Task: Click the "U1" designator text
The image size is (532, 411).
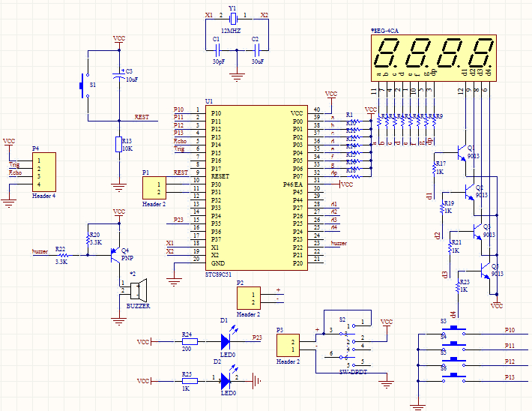Action: pyautogui.click(x=209, y=101)
